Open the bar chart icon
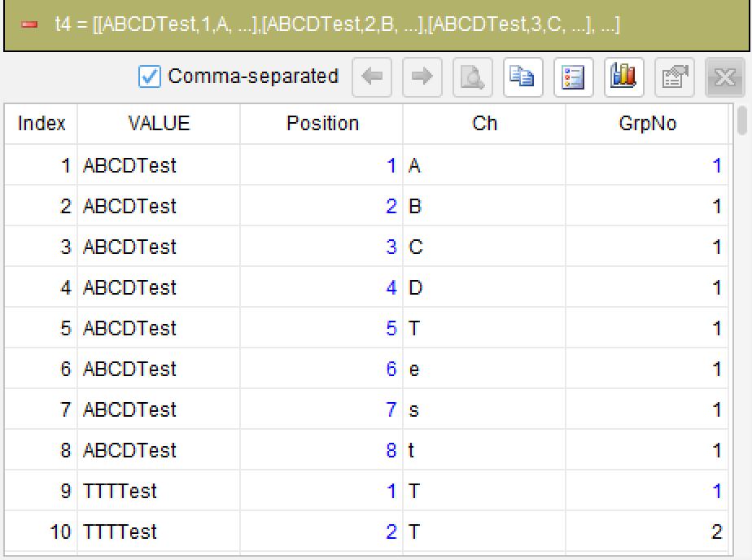Image resolution: width=752 pixels, height=560 pixels. point(623,77)
